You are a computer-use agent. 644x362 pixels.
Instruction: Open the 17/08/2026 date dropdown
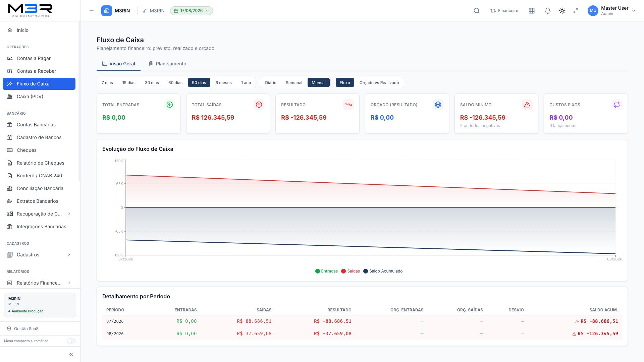point(192,11)
